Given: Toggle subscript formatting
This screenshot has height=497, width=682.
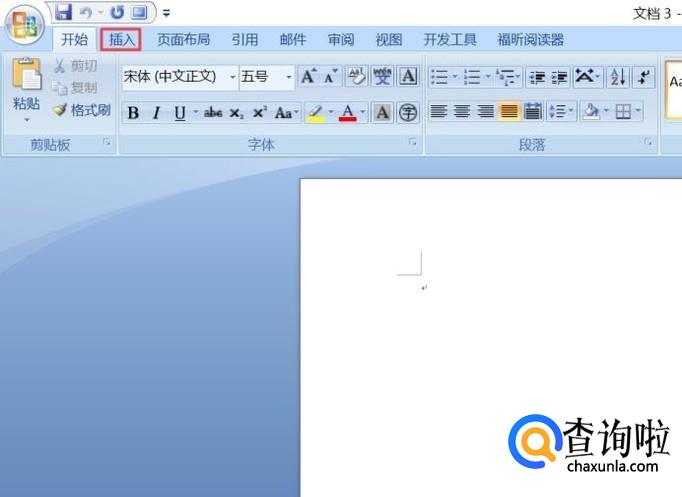Looking at the screenshot, I should pos(236,113).
